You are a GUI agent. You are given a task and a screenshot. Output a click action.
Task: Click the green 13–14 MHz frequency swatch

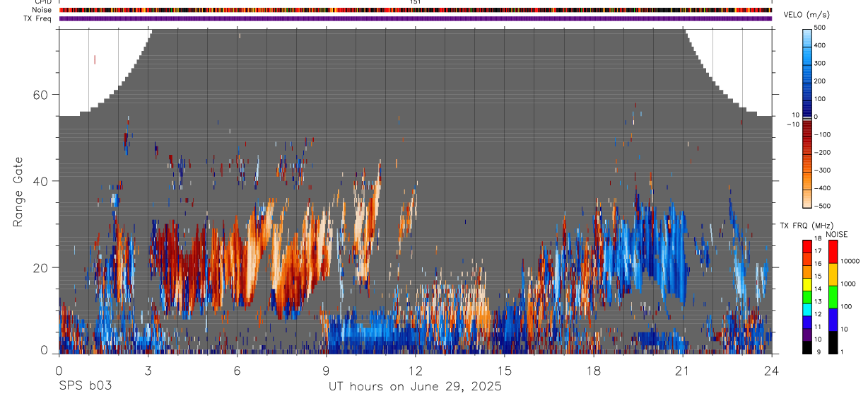(807, 297)
